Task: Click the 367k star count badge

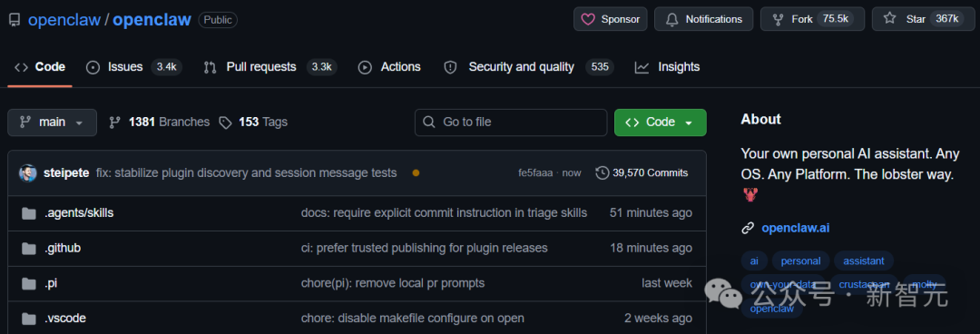Action: click(x=946, y=19)
